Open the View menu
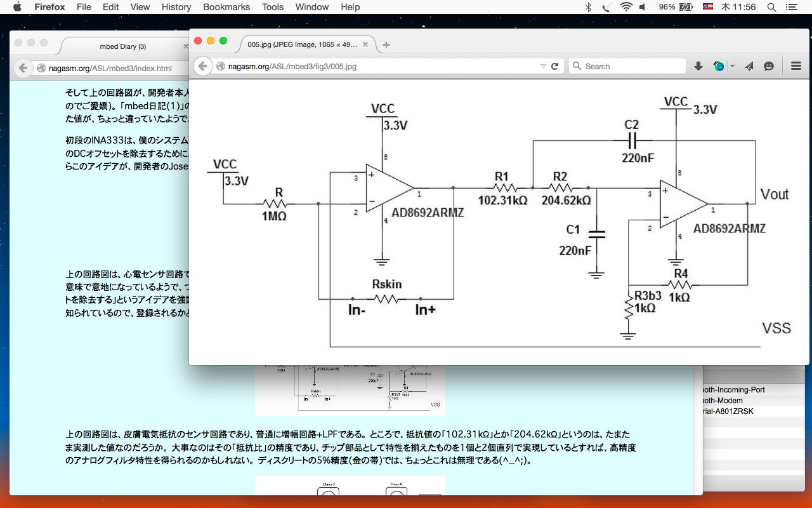812x508 pixels. [140, 7]
